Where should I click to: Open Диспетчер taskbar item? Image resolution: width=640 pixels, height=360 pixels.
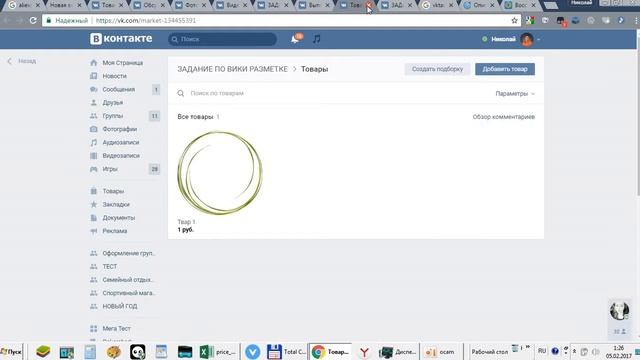click(397, 351)
